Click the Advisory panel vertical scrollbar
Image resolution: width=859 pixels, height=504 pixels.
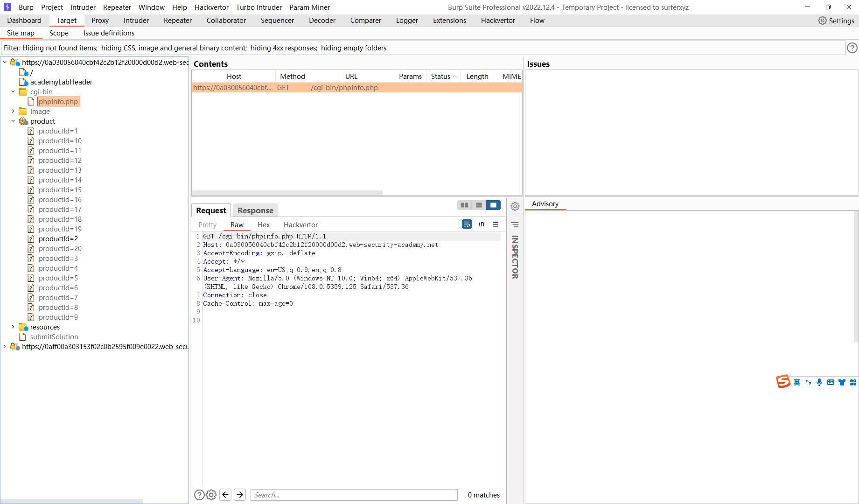tap(856, 277)
